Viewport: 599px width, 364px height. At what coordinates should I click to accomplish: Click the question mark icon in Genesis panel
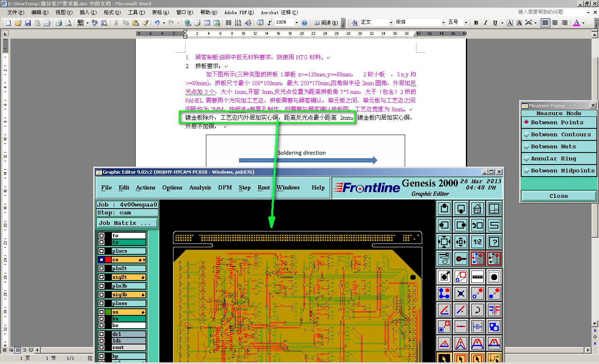click(494, 242)
